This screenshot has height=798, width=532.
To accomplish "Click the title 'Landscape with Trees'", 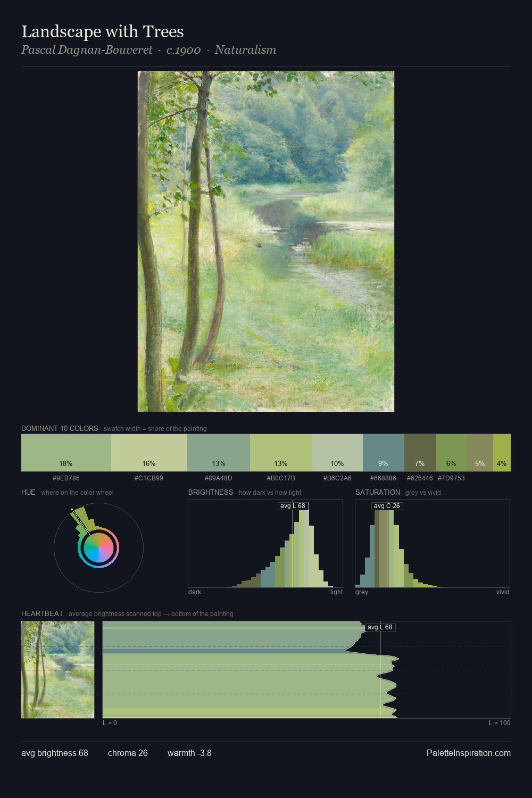I will [103, 32].
